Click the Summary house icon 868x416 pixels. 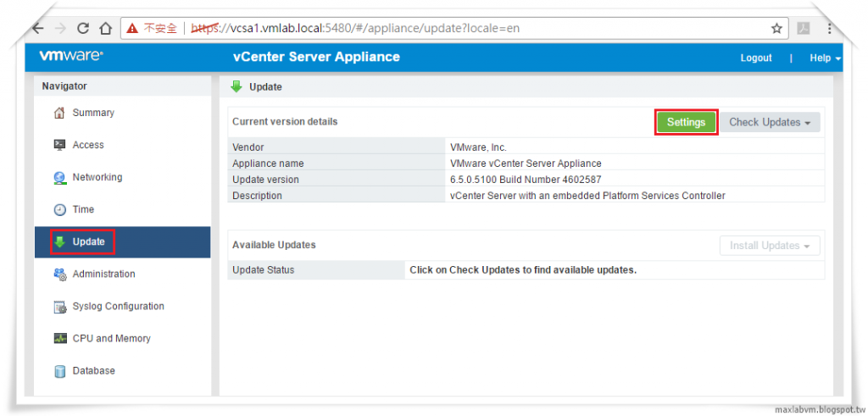[59, 113]
